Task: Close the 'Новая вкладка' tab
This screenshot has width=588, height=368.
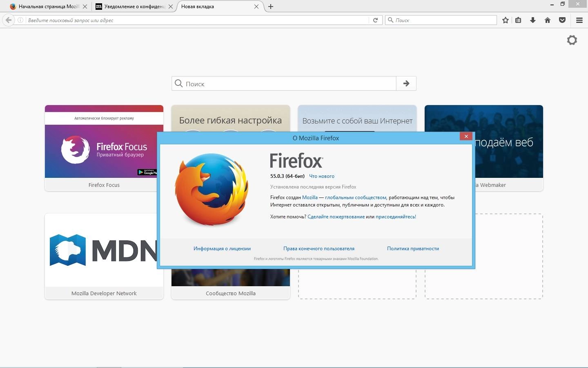Action: click(x=256, y=7)
